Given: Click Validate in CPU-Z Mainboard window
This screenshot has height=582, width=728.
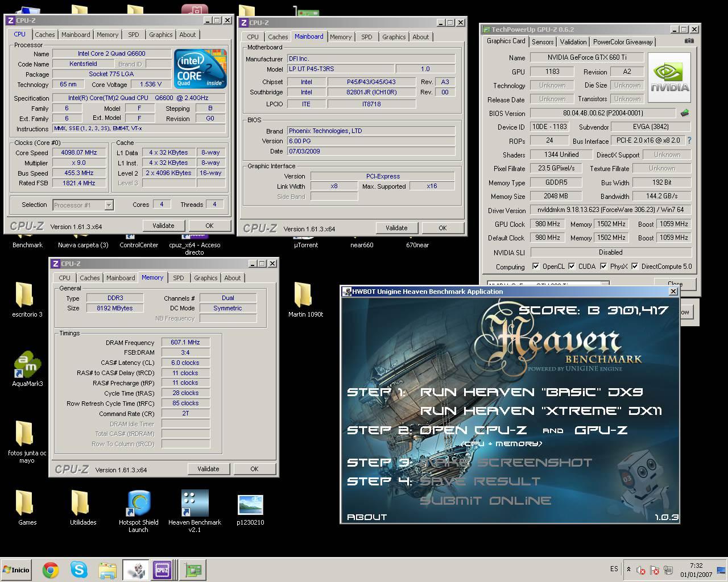Looking at the screenshot, I should tap(396, 228).
